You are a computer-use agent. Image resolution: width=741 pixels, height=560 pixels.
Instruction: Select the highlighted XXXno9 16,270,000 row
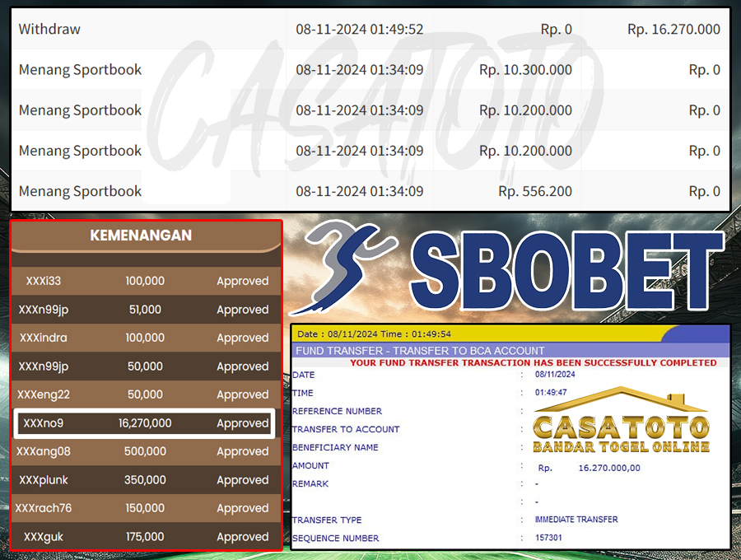click(145, 423)
